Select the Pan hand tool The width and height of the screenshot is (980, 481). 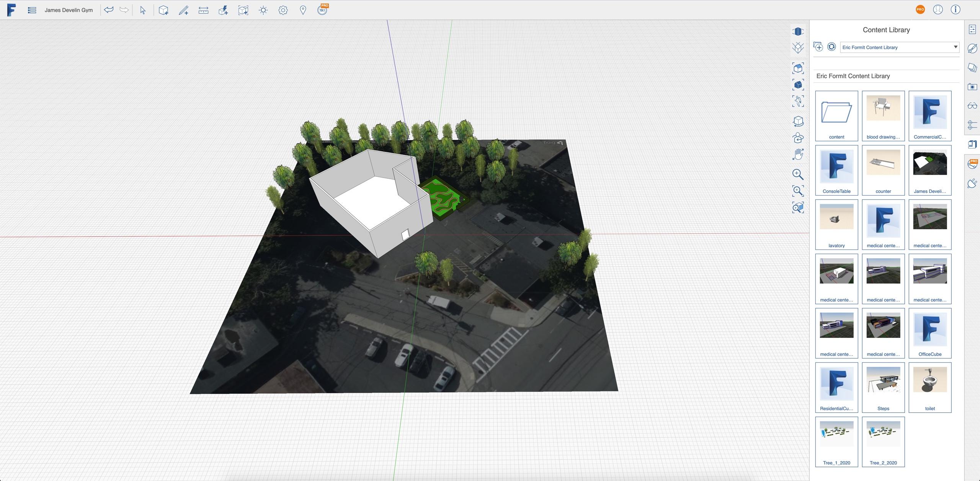(798, 155)
